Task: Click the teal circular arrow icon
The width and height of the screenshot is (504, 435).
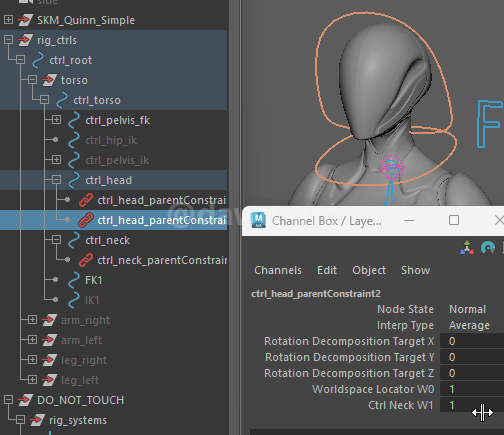Action: coord(488,248)
